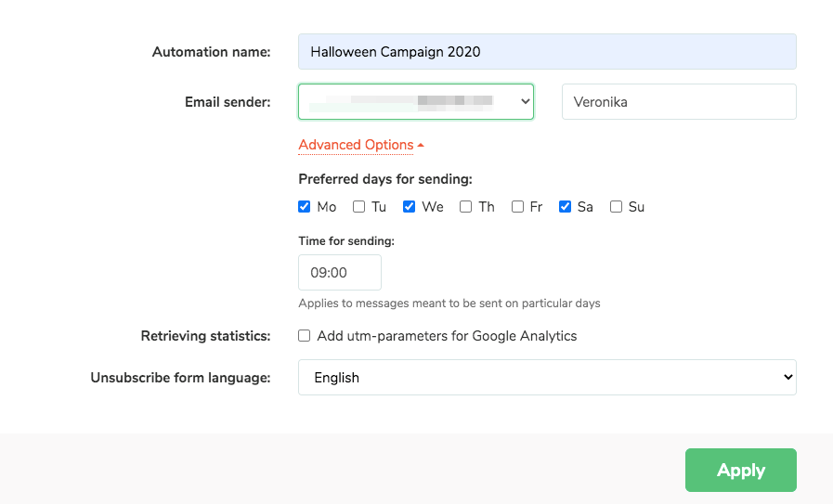Untick the Sa day checkbox
The height and width of the screenshot is (504, 833).
click(565, 207)
